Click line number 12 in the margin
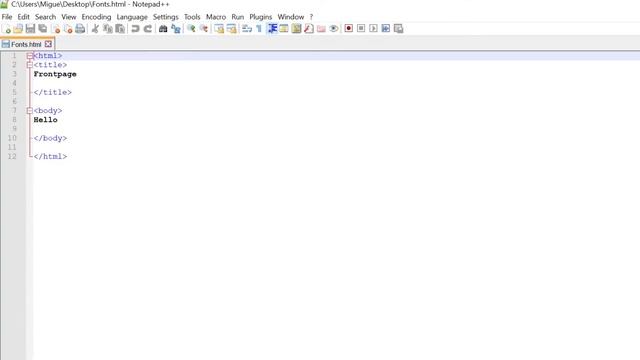 12,157
